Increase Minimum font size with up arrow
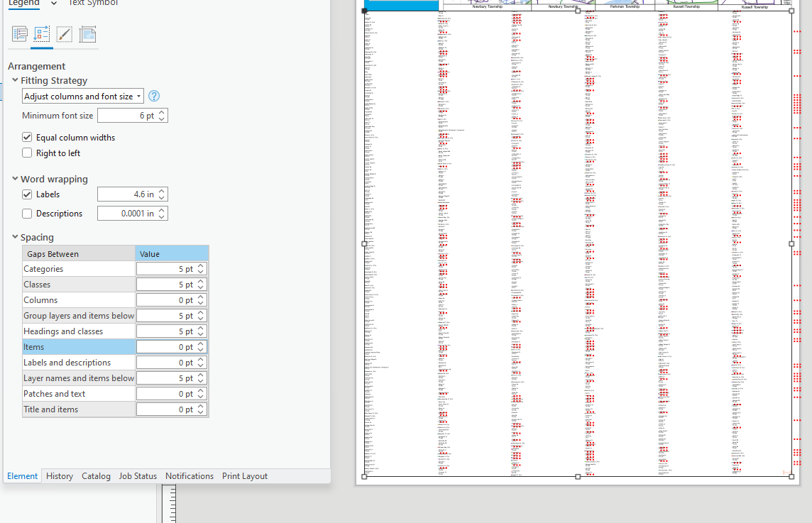Viewport: 812px width, 523px height. pyautogui.click(x=162, y=112)
